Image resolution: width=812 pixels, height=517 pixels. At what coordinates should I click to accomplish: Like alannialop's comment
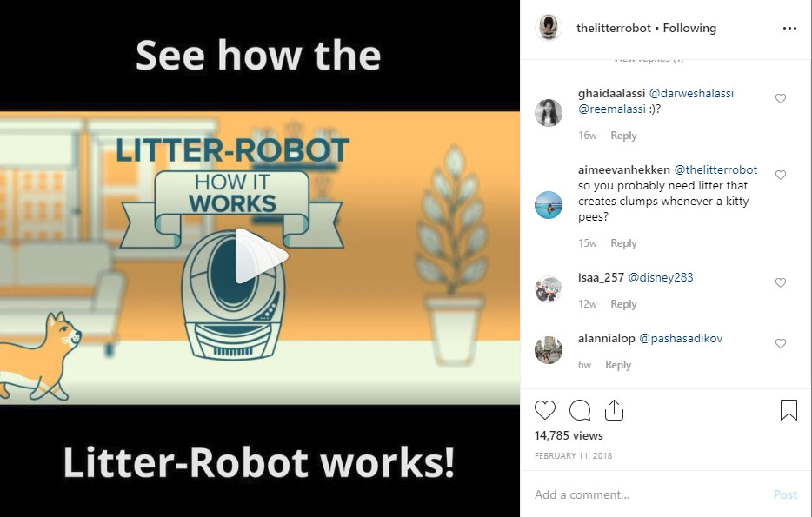pyautogui.click(x=781, y=343)
